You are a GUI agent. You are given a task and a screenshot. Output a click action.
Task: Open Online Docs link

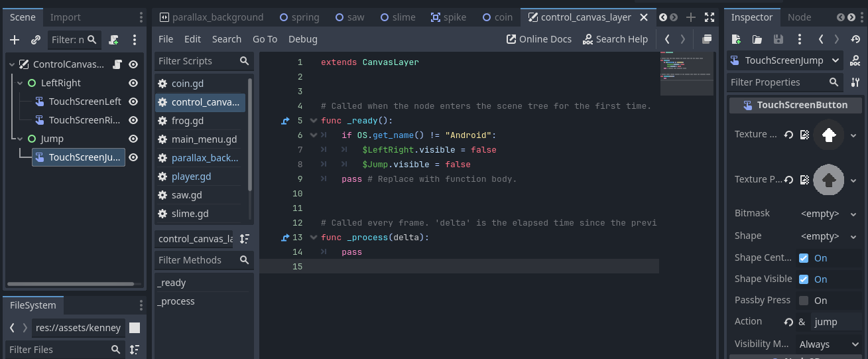tap(538, 39)
